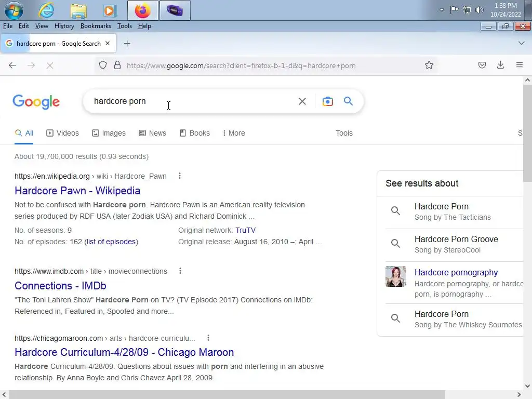Open Windows Media Player taskbar icon

point(109,10)
